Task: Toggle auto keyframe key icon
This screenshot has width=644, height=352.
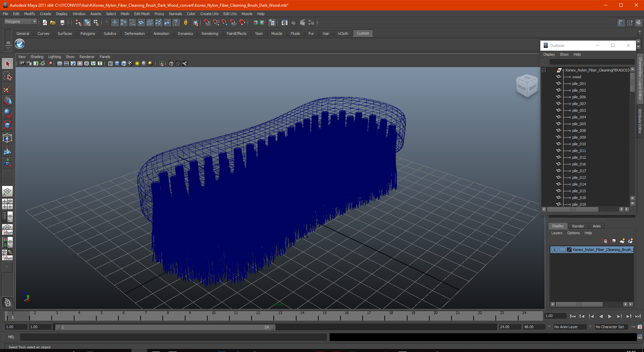Action: click(633, 327)
